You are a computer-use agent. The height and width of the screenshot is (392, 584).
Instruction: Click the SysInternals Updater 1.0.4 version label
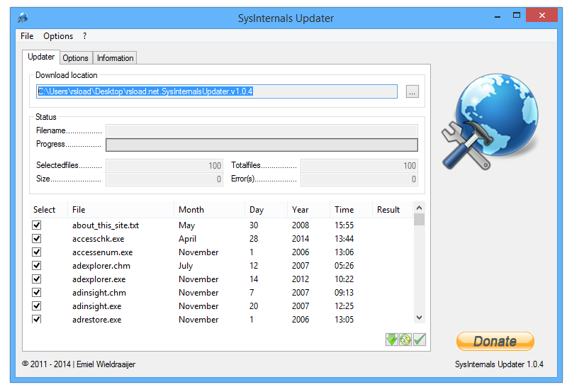pos(499,364)
